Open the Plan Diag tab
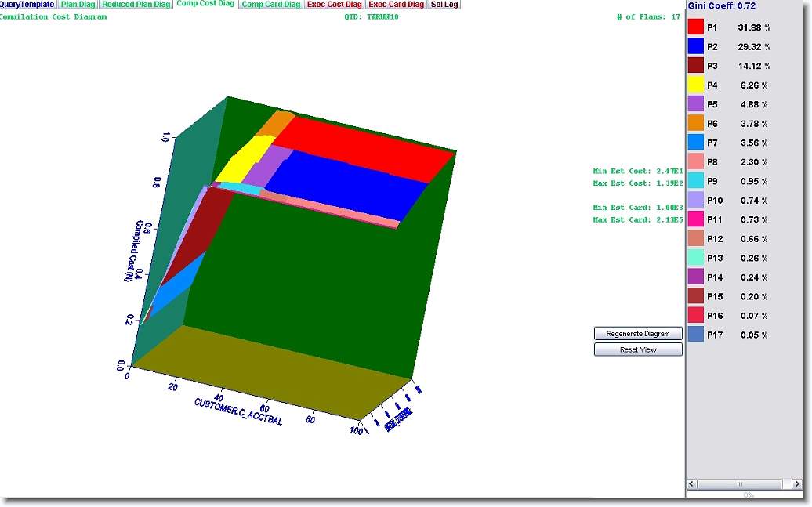The width and height of the screenshot is (812, 507). click(x=77, y=5)
